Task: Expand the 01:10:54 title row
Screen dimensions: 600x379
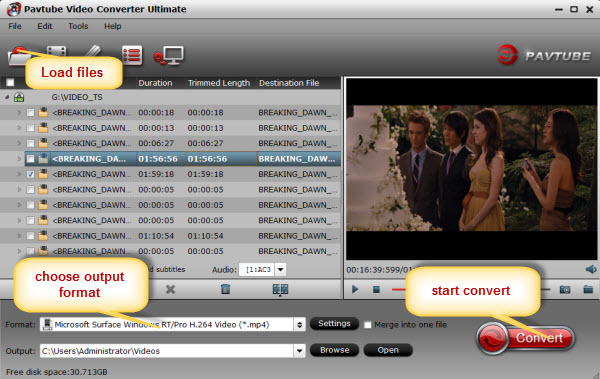Action: [x=19, y=236]
